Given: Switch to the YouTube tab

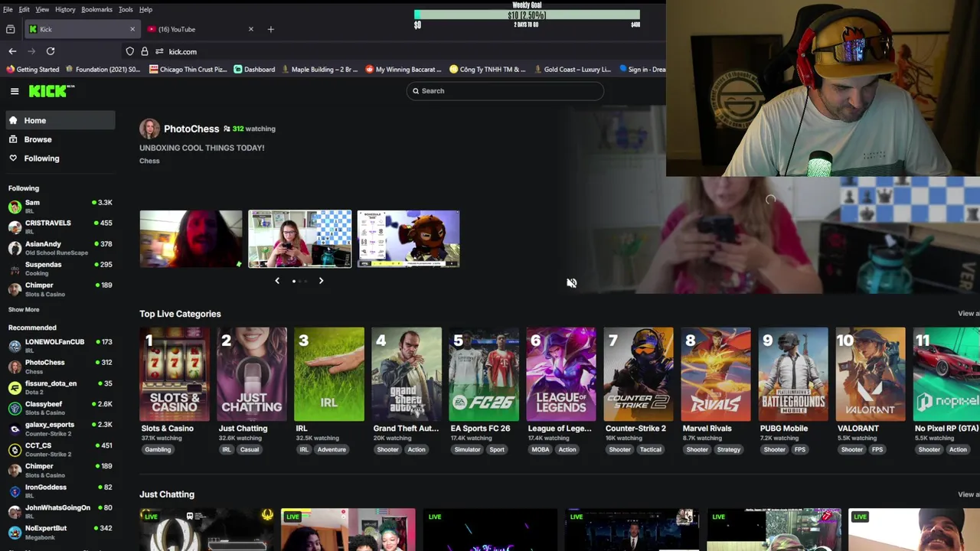Looking at the screenshot, I should 201,29.
